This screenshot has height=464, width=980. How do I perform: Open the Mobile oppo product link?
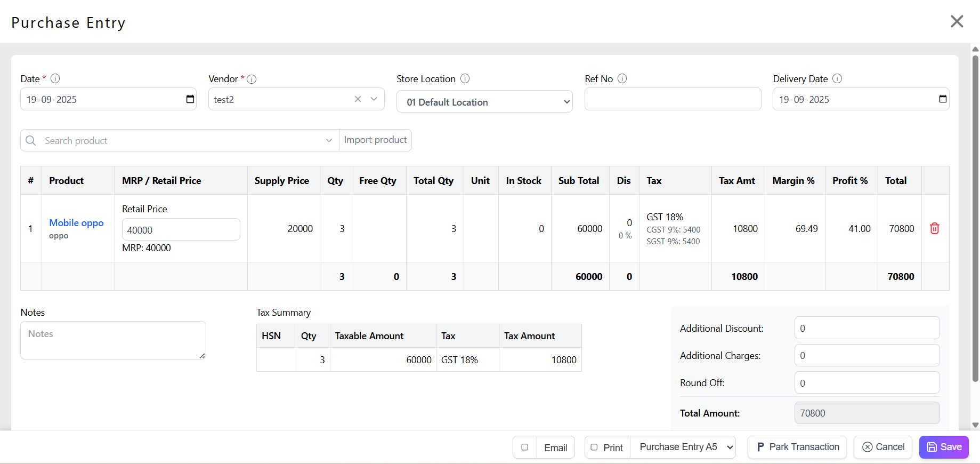point(76,223)
